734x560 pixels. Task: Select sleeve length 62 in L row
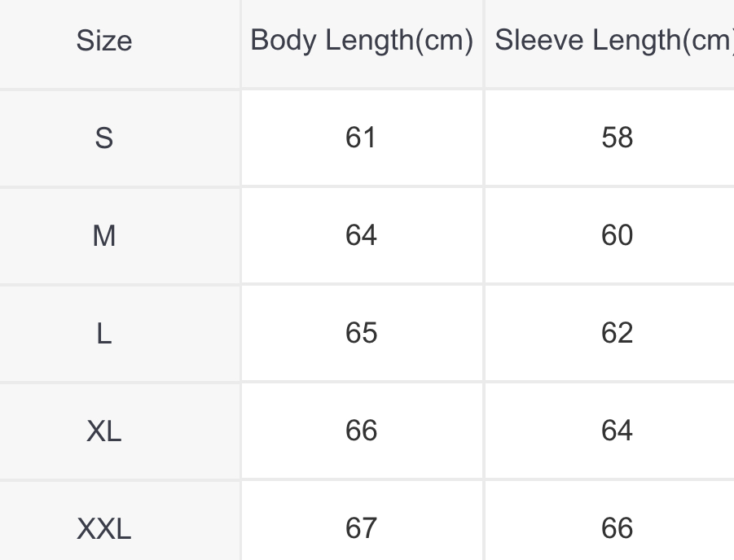617,333
